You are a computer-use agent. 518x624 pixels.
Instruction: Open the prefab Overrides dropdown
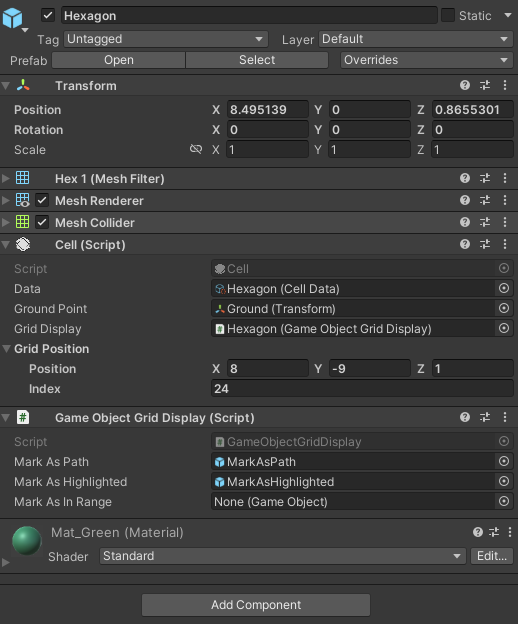click(427, 60)
